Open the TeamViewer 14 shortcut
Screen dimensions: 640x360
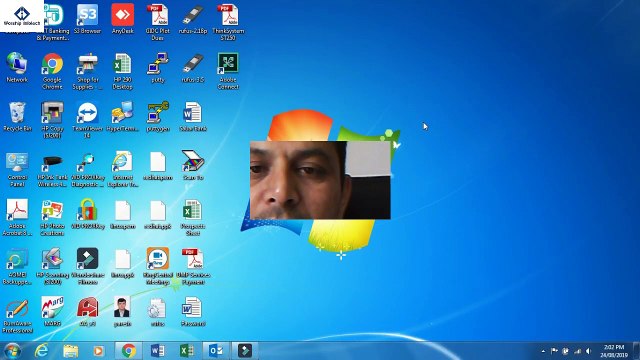click(x=87, y=120)
